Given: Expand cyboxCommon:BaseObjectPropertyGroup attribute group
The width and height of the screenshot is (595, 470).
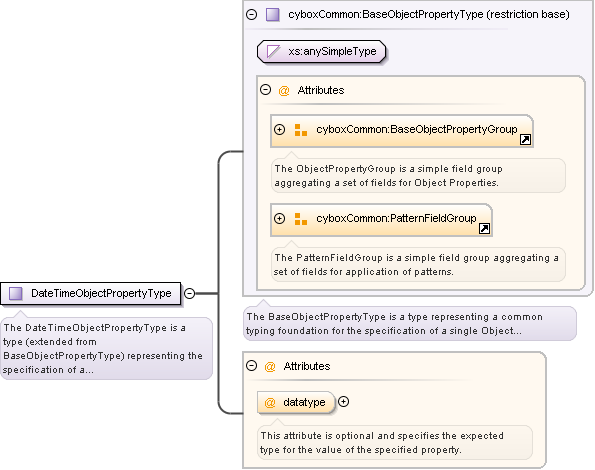Looking at the screenshot, I should tap(280, 129).
